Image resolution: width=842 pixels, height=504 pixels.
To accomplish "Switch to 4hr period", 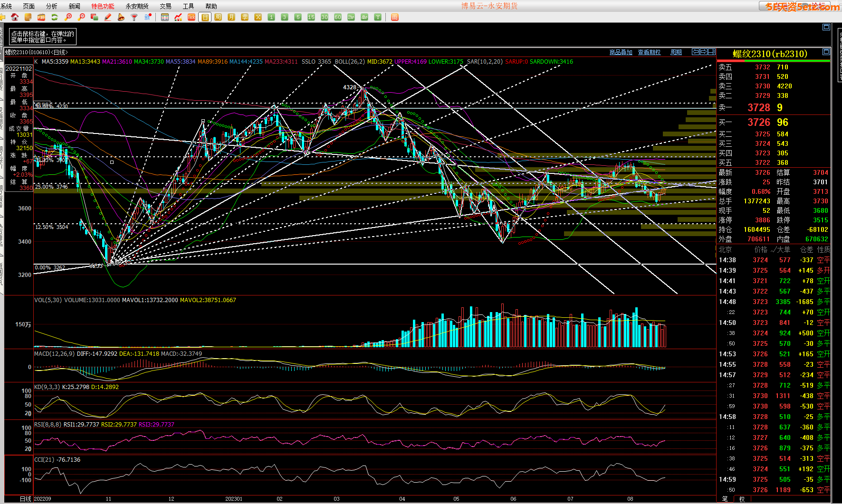I will click(x=364, y=17).
